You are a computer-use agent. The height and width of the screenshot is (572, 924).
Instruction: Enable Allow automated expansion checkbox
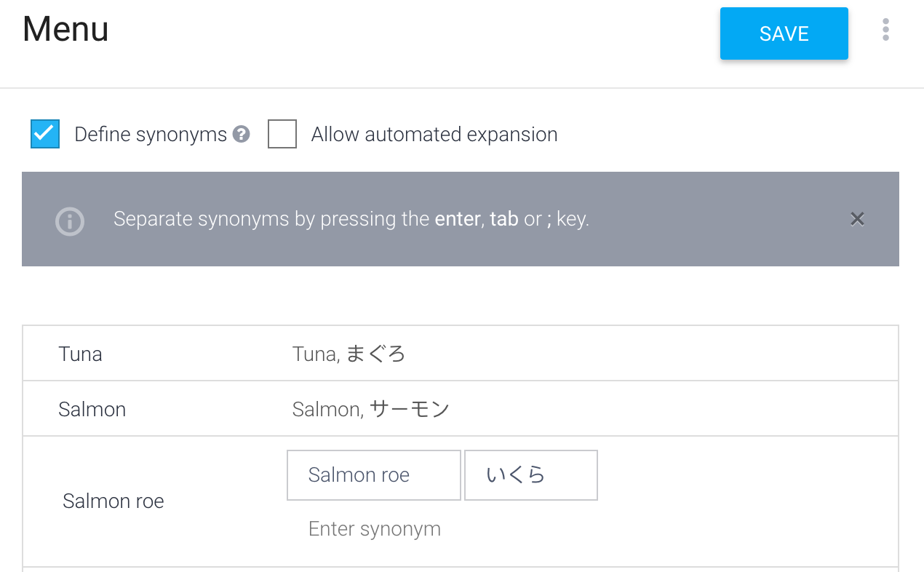282,134
